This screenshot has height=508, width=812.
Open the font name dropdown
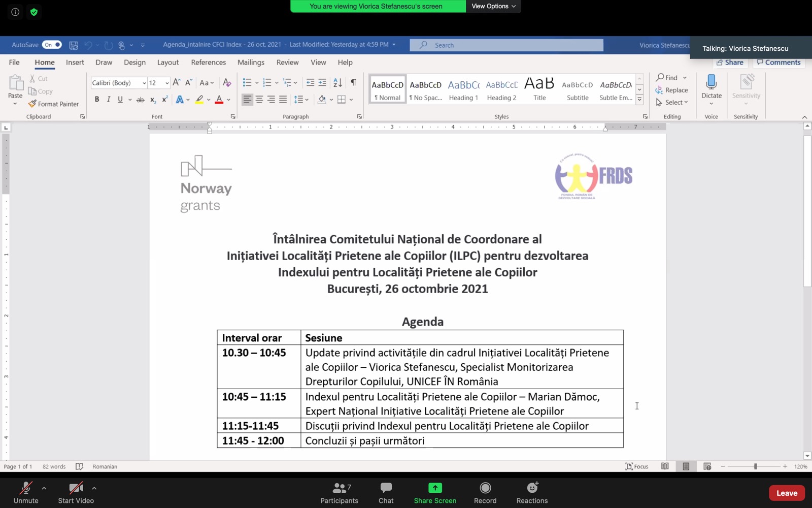[x=144, y=83]
